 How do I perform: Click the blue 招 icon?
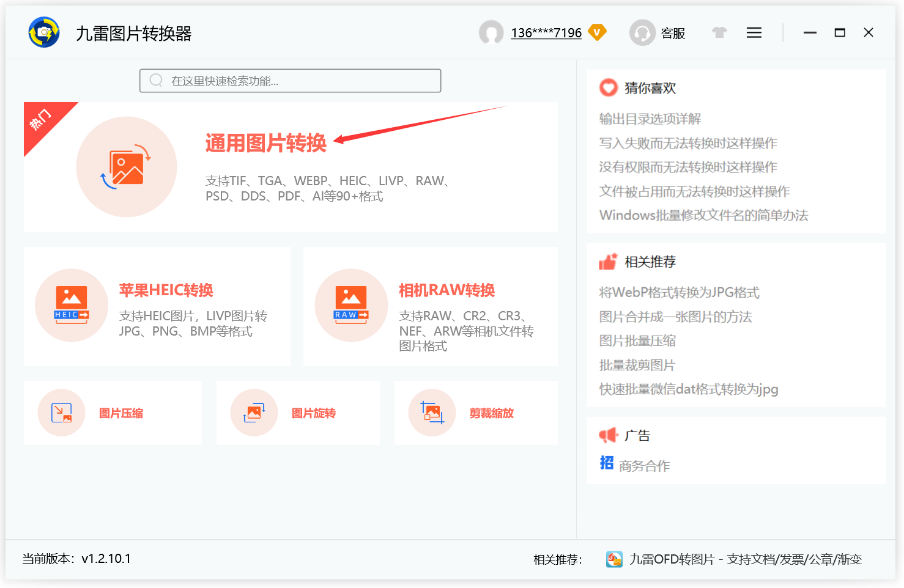(607, 463)
